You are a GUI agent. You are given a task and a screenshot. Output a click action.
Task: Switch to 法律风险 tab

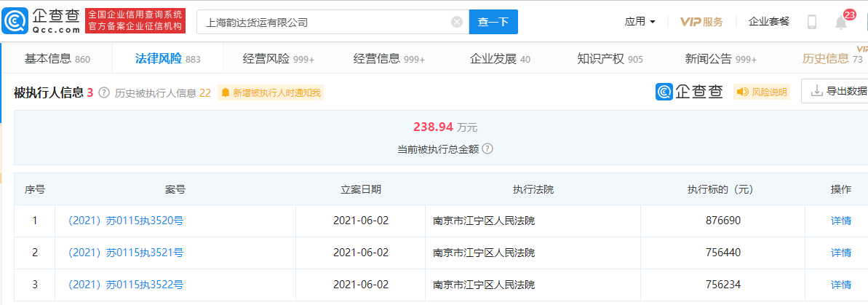pos(168,59)
